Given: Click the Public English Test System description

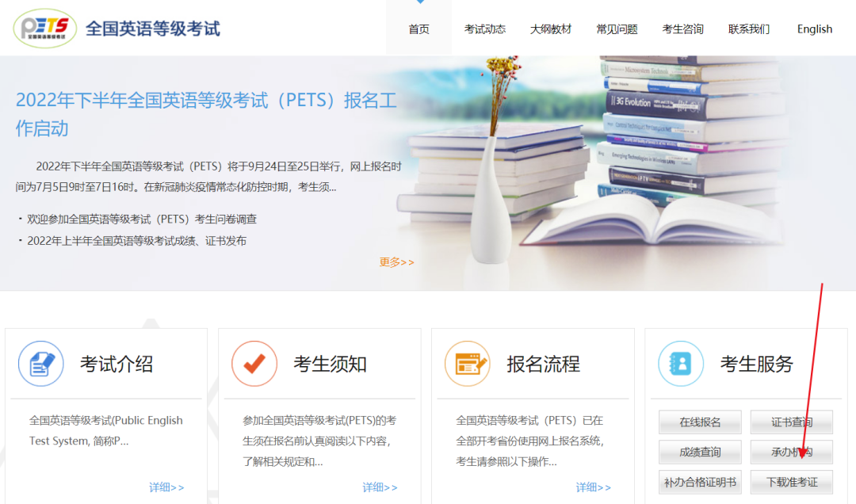Looking at the screenshot, I should [x=106, y=430].
